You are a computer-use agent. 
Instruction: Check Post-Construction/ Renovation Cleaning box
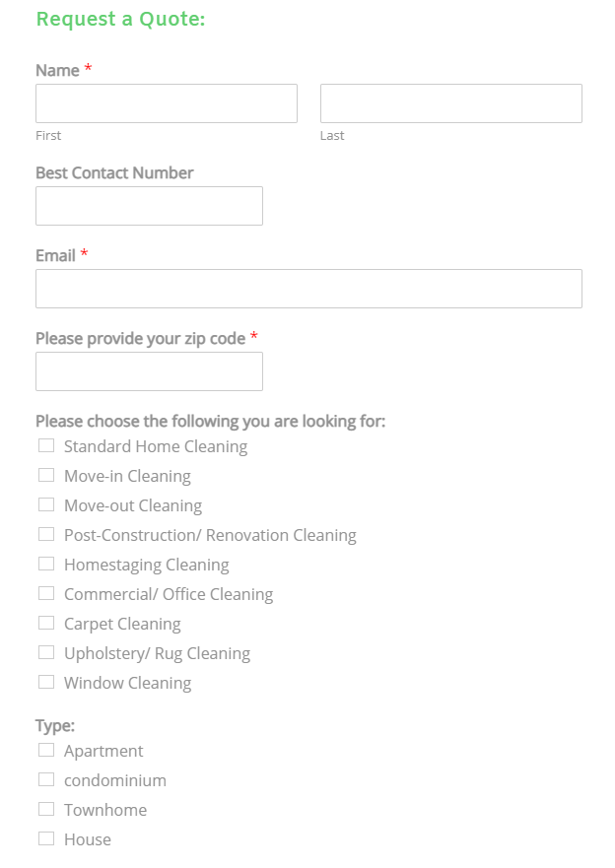46,535
